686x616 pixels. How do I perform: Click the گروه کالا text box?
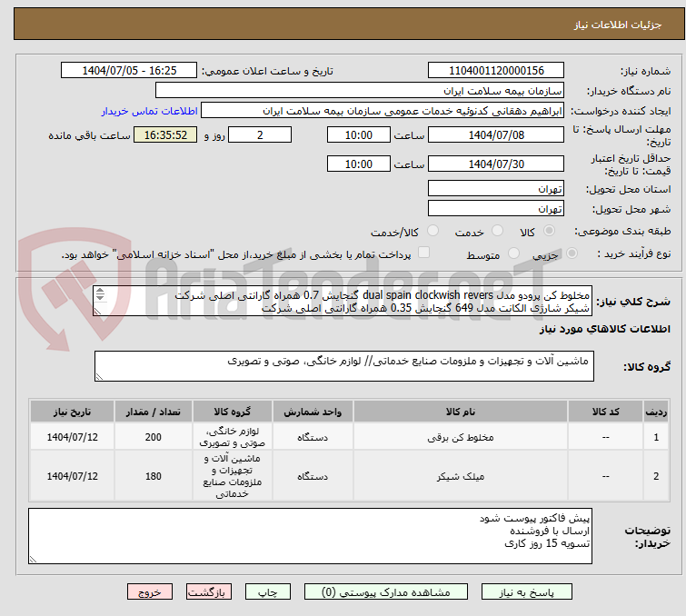344,366
